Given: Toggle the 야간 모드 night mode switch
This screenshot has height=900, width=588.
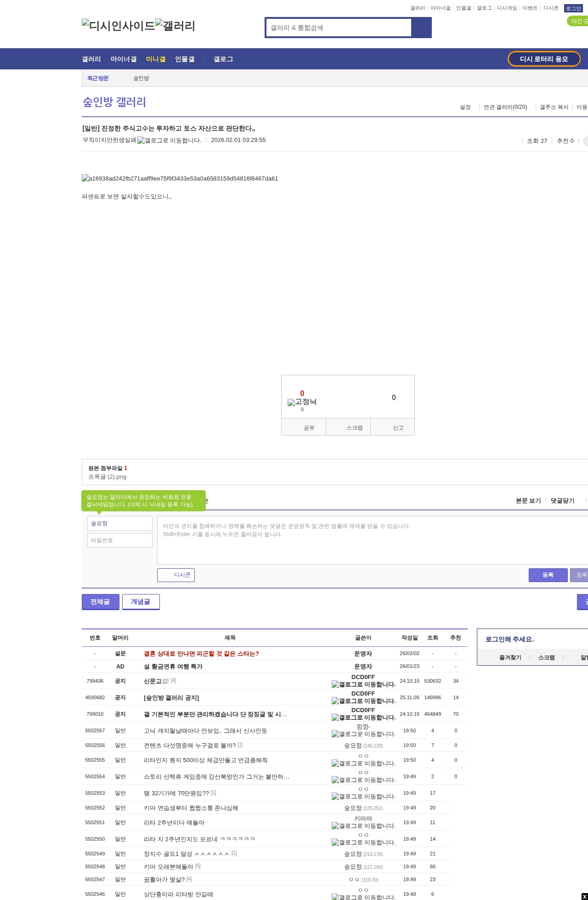Looking at the screenshot, I should click(x=578, y=21).
